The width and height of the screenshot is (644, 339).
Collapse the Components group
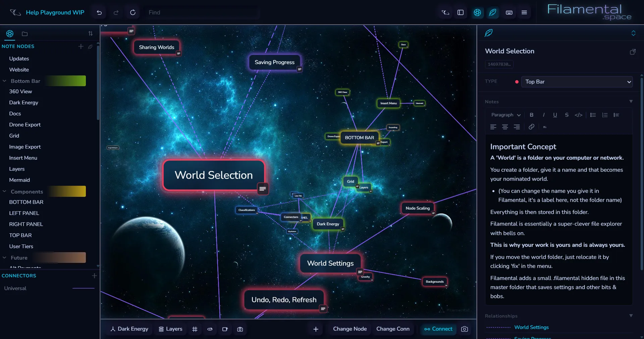click(4, 191)
